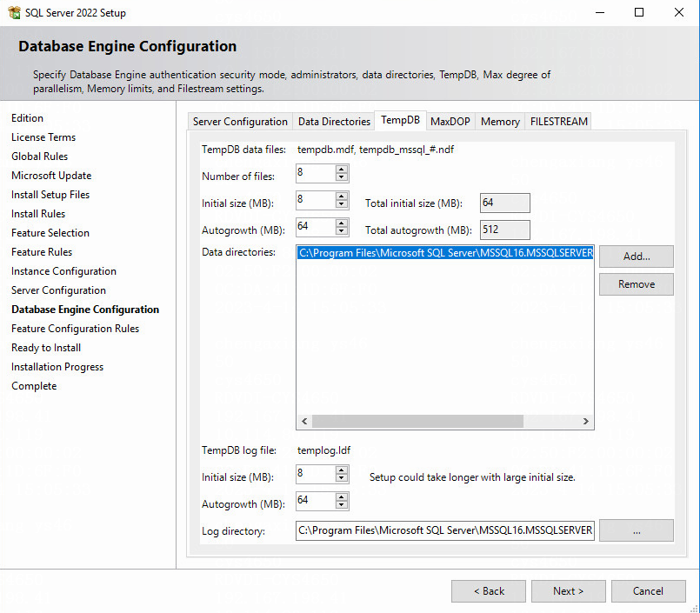Increase TempDB data Autogrowth spinner

pyautogui.click(x=342, y=223)
